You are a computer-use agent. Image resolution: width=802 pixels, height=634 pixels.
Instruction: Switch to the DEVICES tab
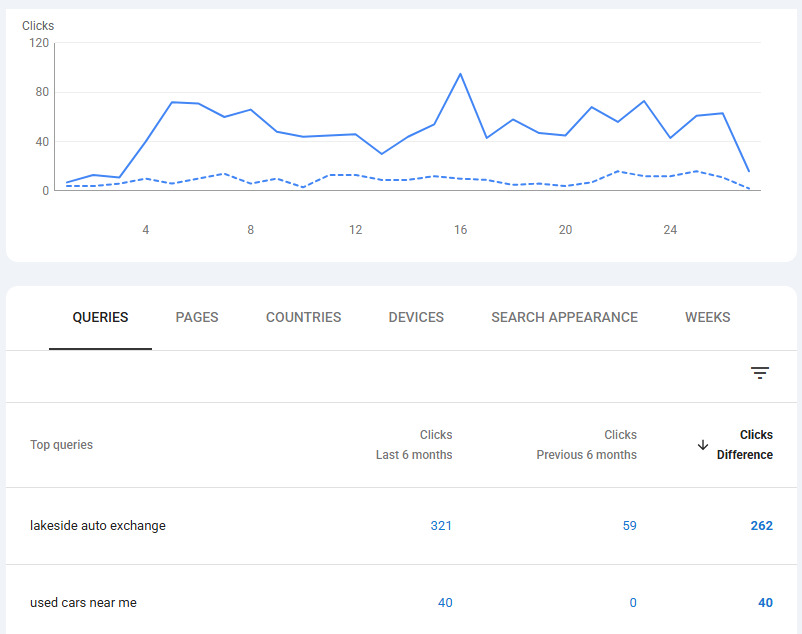[x=416, y=318]
